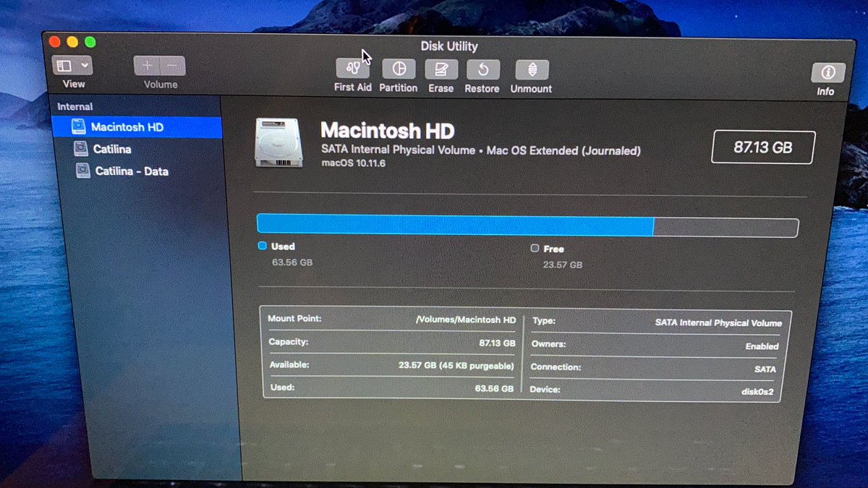Select Macintosh HD in sidebar
The width and height of the screenshot is (868, 488).
(137, 127)
